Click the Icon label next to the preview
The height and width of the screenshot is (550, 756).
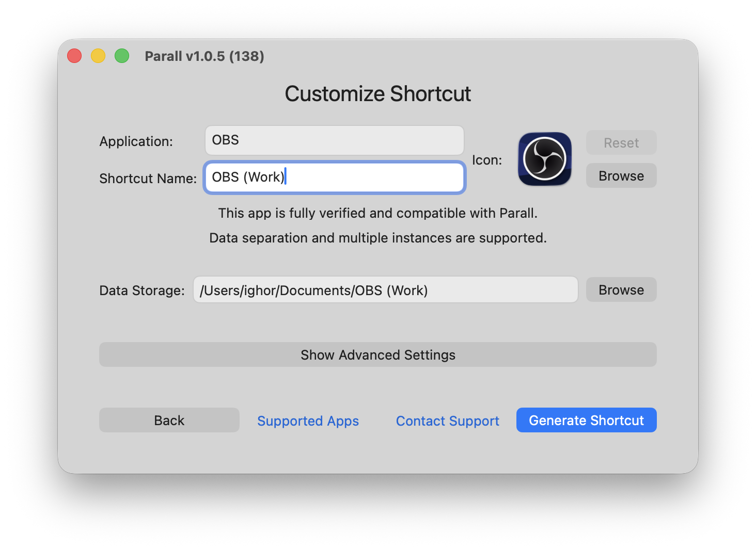coord(486,160)
